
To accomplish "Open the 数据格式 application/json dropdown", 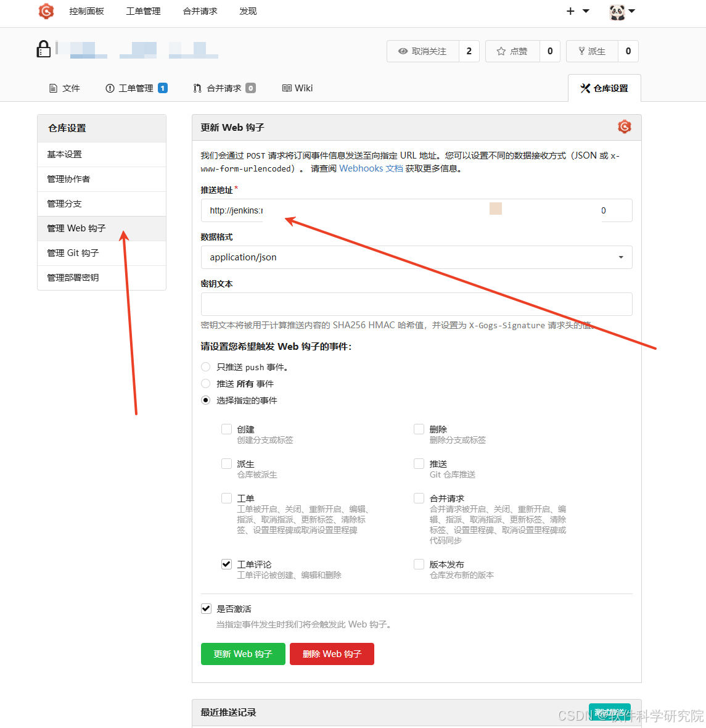I will pyautogui.click(x=416, y=257).
